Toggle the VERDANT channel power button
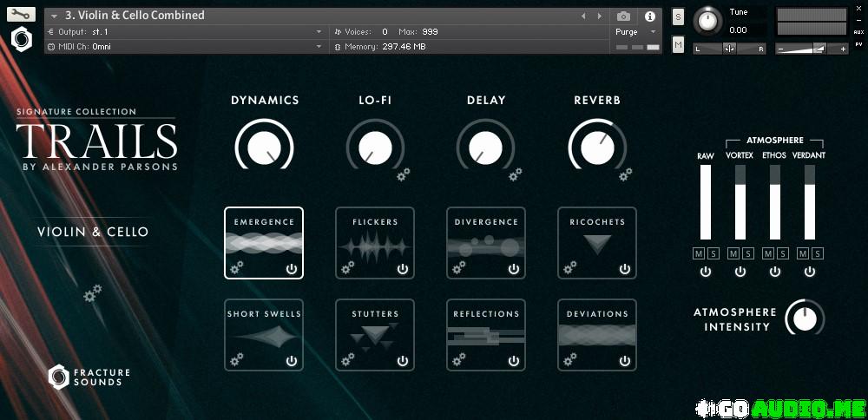The height and width of the screenshot is (420, 868). (810, 272)
